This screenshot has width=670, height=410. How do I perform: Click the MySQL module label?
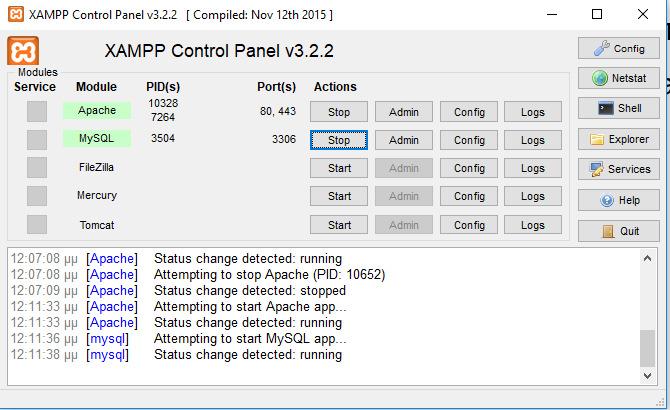click(97, 138)
